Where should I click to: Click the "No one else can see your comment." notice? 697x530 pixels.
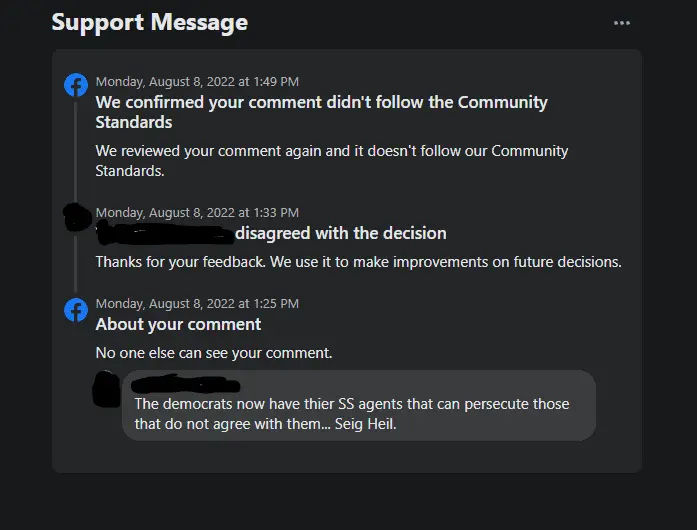[x=214, y=352]
